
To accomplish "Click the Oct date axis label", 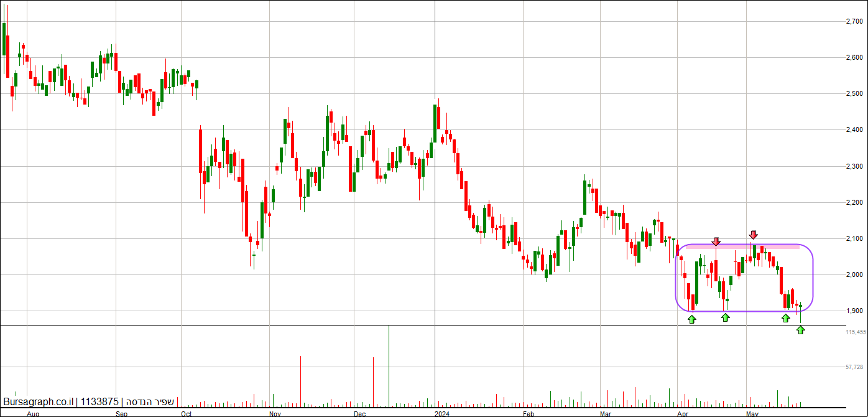I will coord(186,413).
